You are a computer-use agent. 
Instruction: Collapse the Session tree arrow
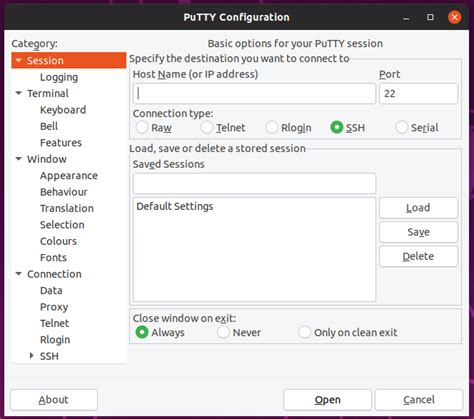(19, 60)
